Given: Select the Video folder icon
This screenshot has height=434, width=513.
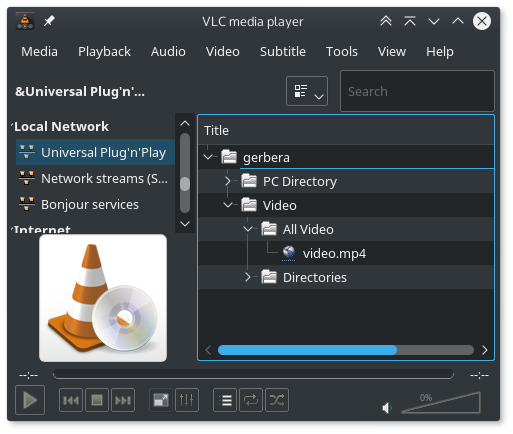Looking at the screenshot, I should (x=249, y=205).
